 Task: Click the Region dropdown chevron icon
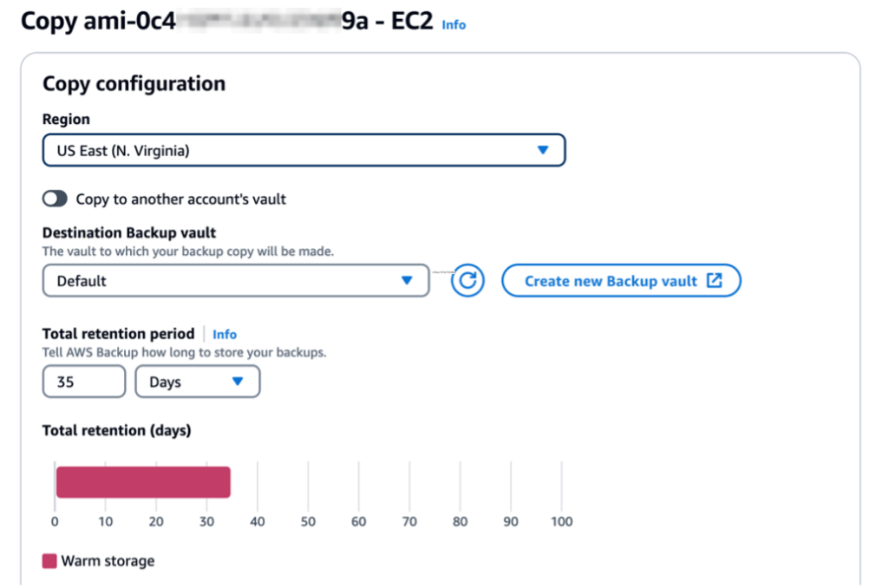point(544,149)
